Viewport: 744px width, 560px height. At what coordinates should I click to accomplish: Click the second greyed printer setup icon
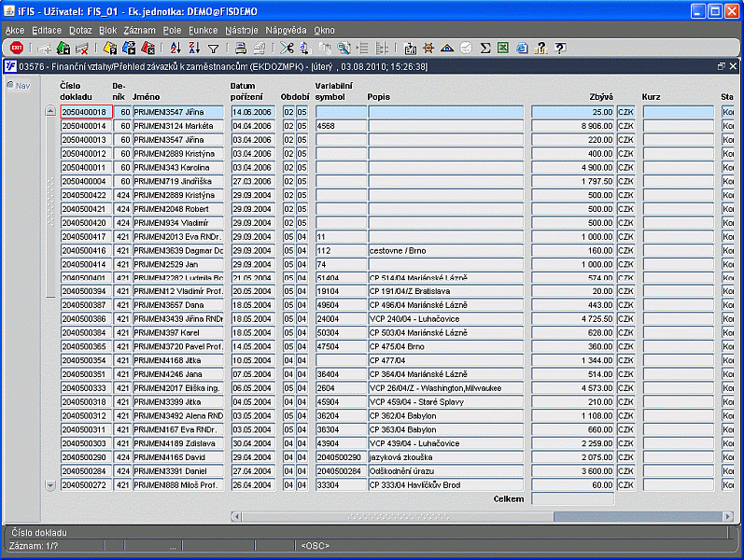[x=260, y=48]
